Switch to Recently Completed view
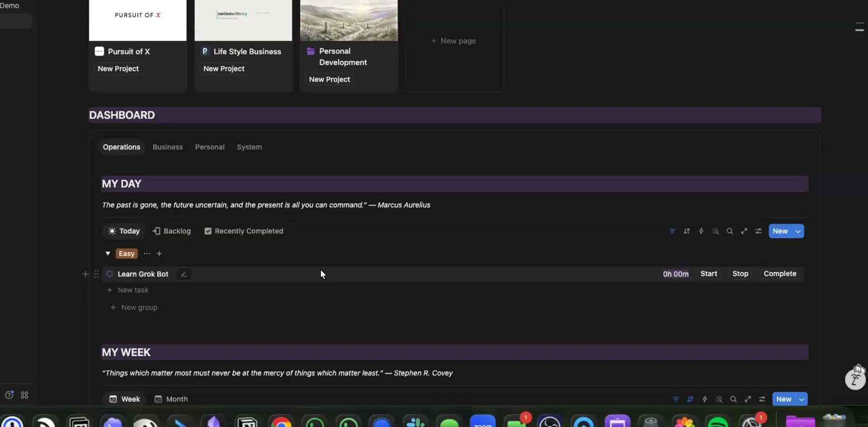 (x=244, y=231)
